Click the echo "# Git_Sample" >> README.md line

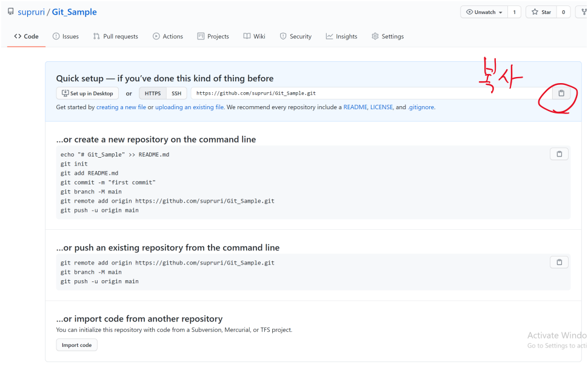(115, 154)
